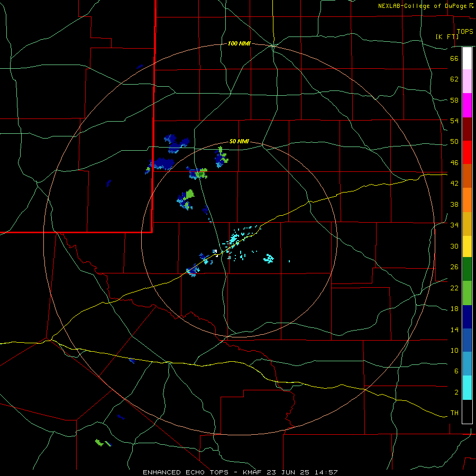
Task: Click the legend value 14
Action: pos(454,329)
